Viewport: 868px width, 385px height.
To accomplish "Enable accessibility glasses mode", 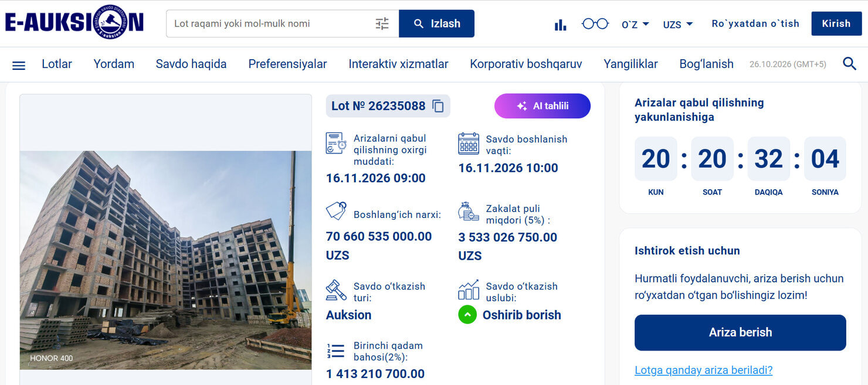I will (595, 23).
